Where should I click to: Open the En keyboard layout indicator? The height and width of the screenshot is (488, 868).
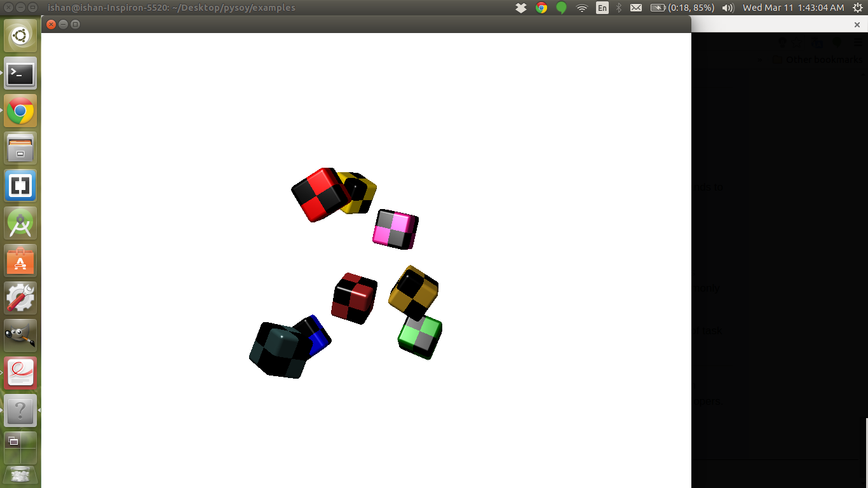click(602, 8)
